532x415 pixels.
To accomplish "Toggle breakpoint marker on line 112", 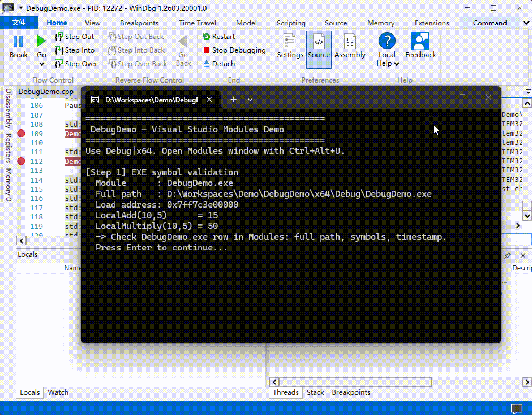I will (x=22, y=161).
